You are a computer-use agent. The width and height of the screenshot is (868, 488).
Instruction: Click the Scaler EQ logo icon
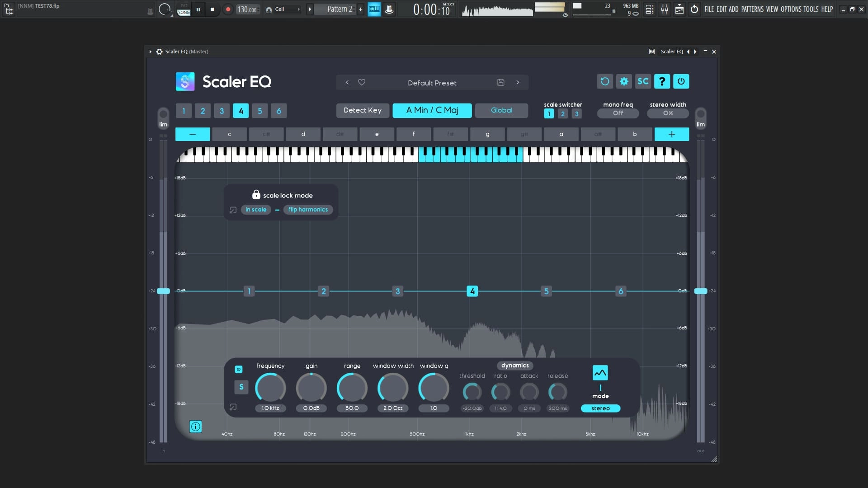point(185,82)
